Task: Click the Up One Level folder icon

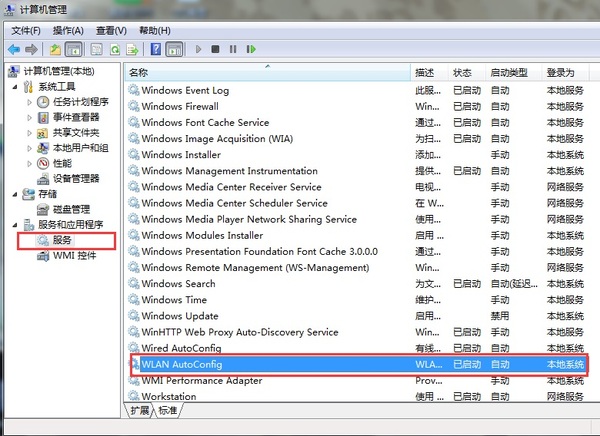Action: pos(55,48)
